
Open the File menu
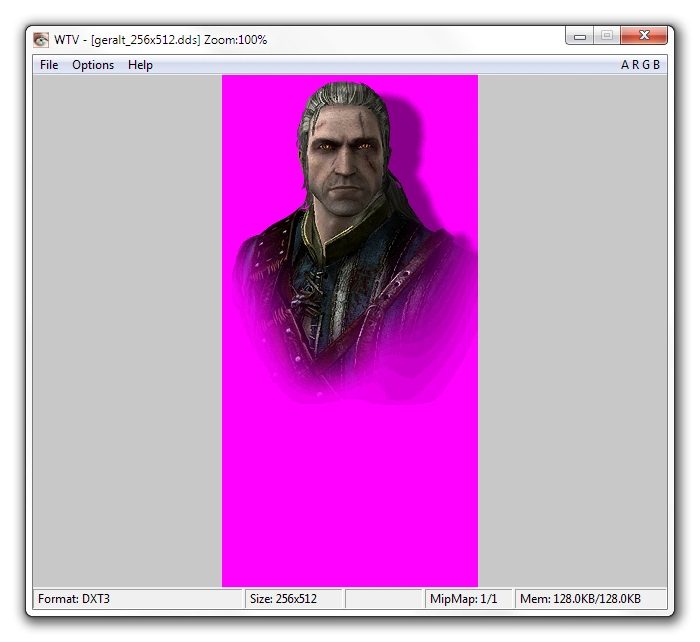(49, 65)
